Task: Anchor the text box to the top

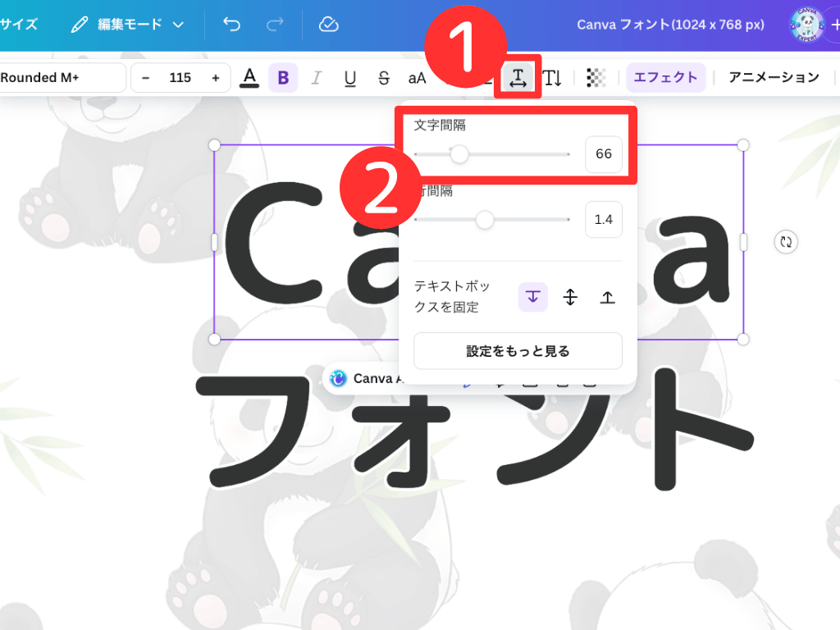Action: tap(608, 297)
